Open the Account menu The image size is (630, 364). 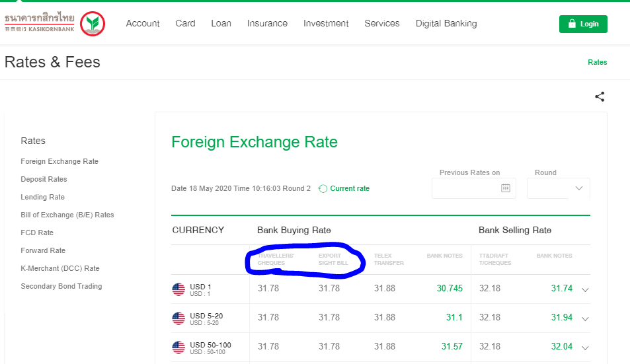coord(143,23)
